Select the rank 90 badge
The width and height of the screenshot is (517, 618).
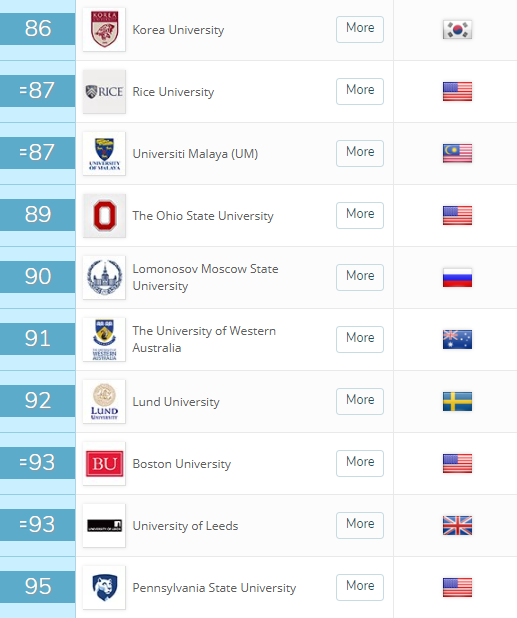(x=37, y=277)
